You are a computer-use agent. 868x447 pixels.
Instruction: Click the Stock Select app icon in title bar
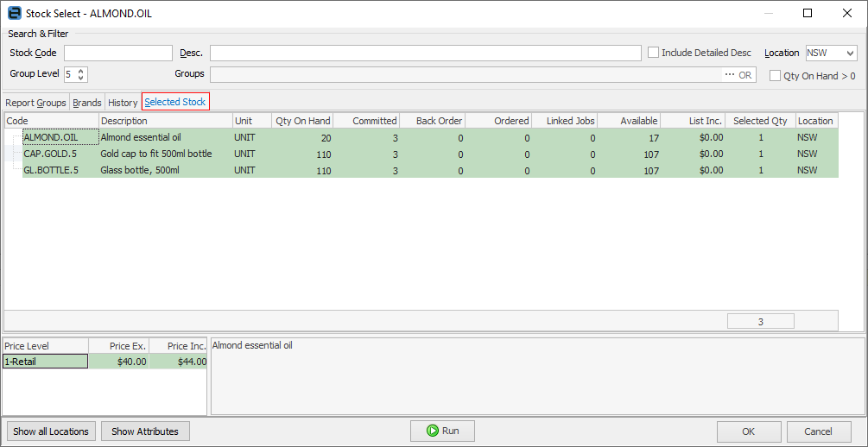coord(14,14)
